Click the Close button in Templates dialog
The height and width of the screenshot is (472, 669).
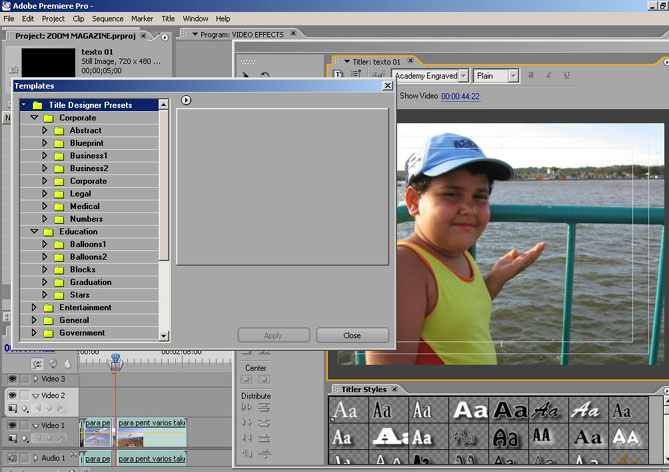coord(352,336)
